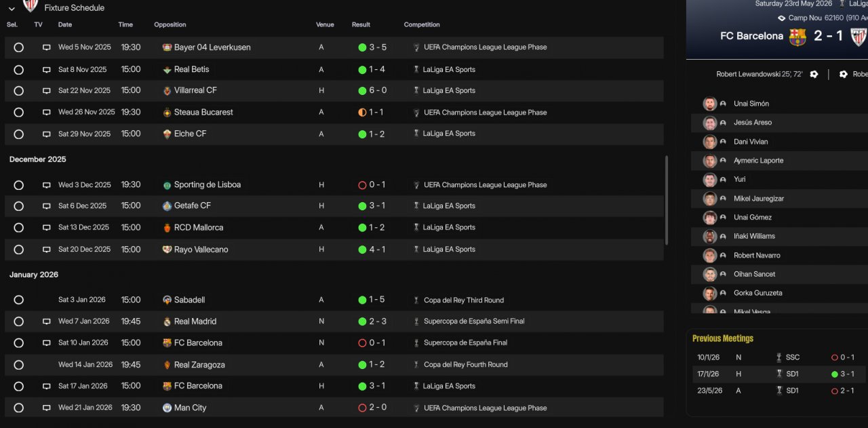Viewport: 868px width, 428px height.
Task: Select the Getafe CF fixture radio button
Action: [19, 206]
